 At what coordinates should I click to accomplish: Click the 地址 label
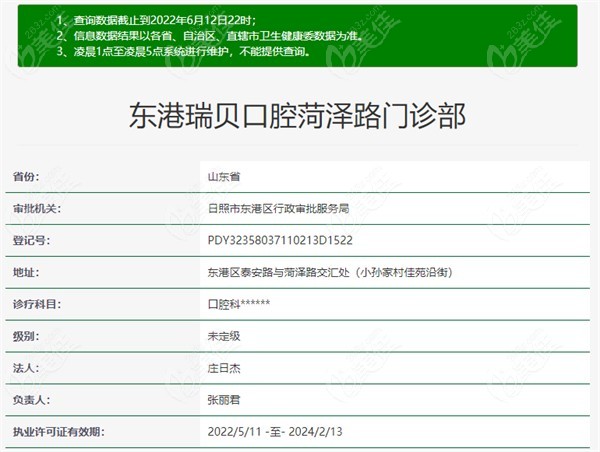pos(26,272)
